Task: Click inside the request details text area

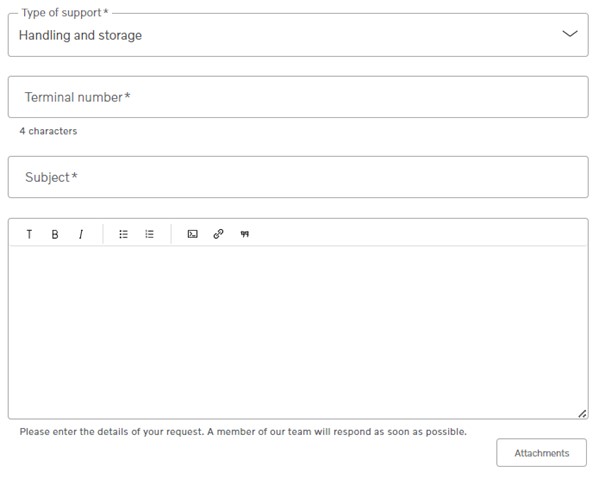Action: [x=298, y=333]
